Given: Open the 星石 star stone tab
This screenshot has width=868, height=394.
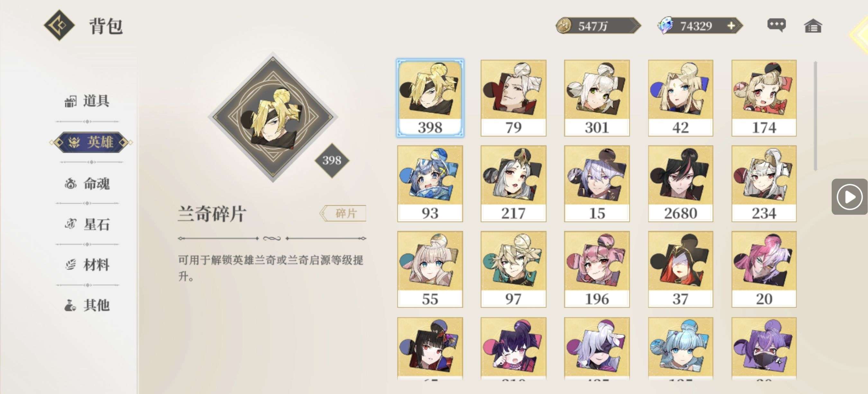Looking at the screenshot, I should (x=87, y=224).
